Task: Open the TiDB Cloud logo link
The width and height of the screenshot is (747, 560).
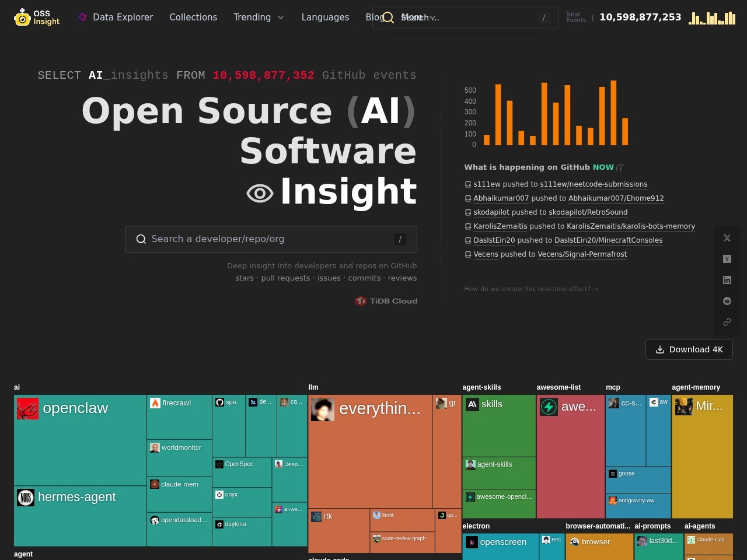Action: [386, 301]
